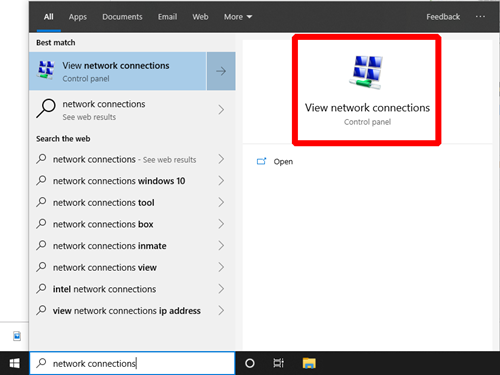Screen dimensions: 500x375
Task: Expand chevron for 'network connections tool'
Action: coord(221,202)
